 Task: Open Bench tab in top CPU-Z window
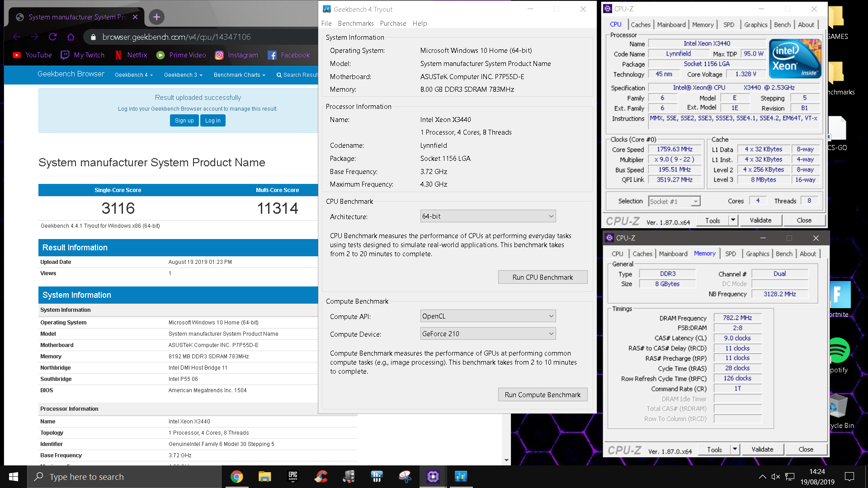pos(782,25)
